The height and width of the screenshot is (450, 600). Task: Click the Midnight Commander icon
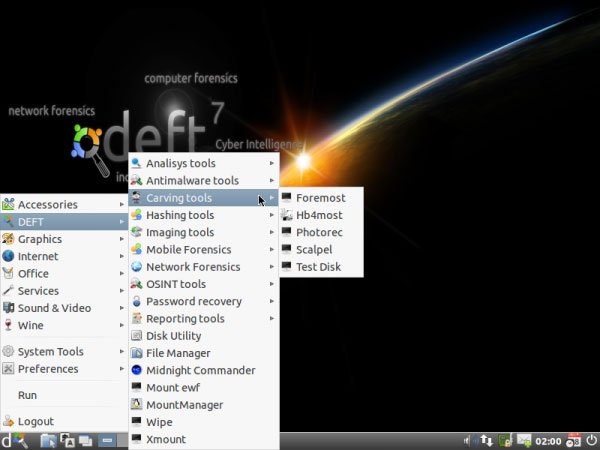pos(136,370)
